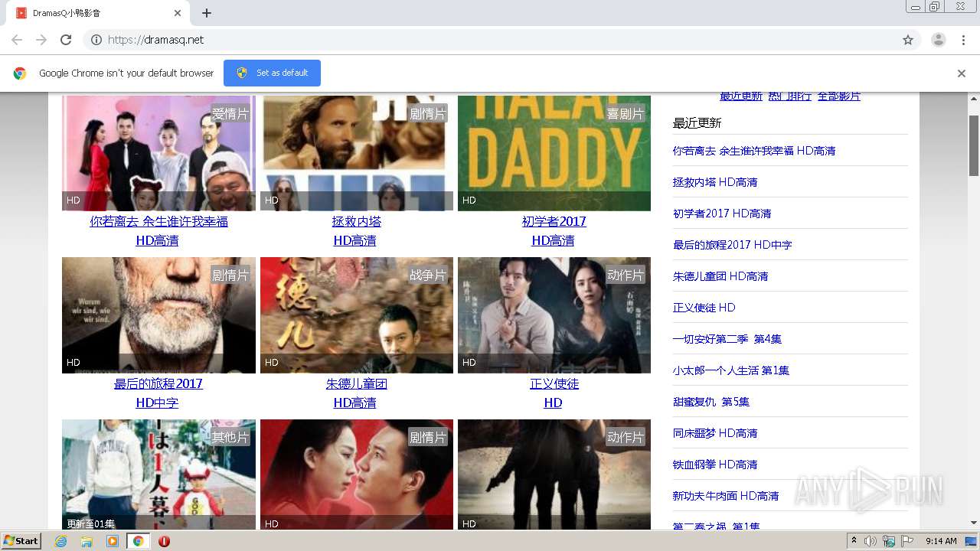Go back using the browser back arrow
The height and width of the screenshot is (551, 980).
[17, 40]
